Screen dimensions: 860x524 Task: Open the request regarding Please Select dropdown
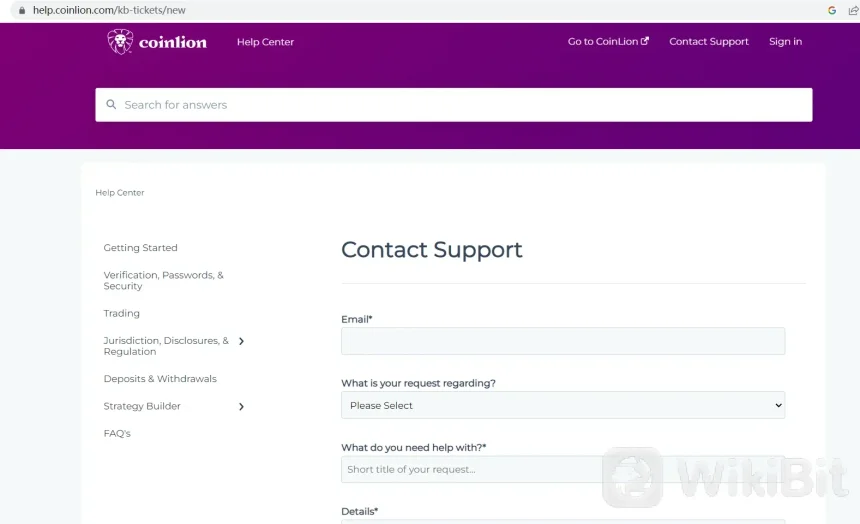coord(563,405)
